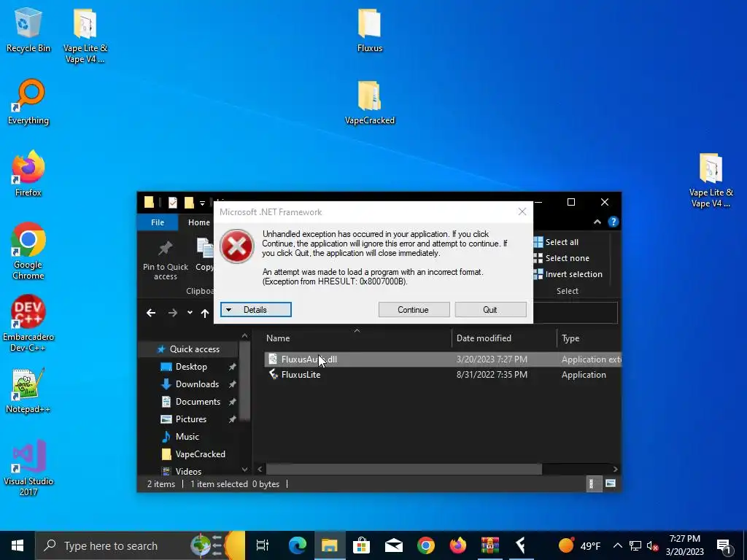Click the Forward arrow in File Explorer
747x560 pixels.
click(172, 313)
